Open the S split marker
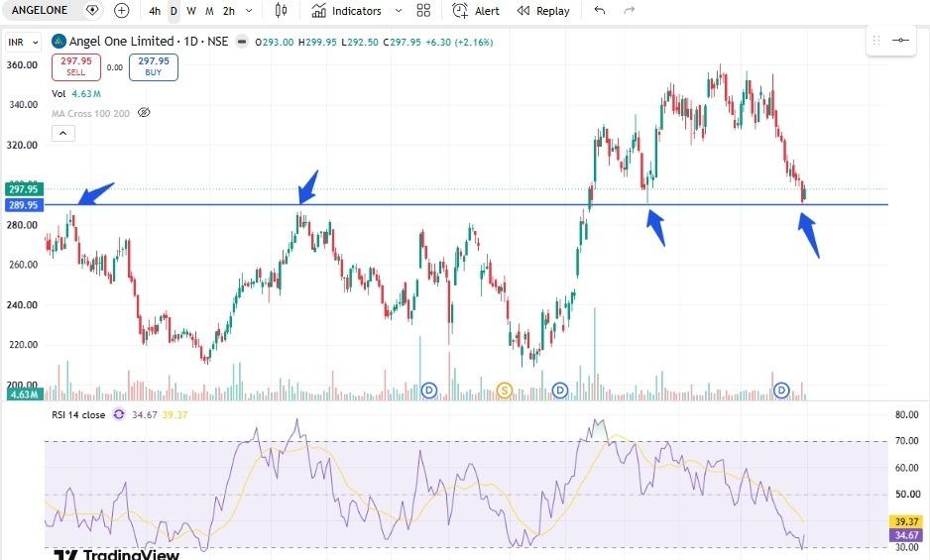Screen dimensions: 930x560 tap(504, 391)
